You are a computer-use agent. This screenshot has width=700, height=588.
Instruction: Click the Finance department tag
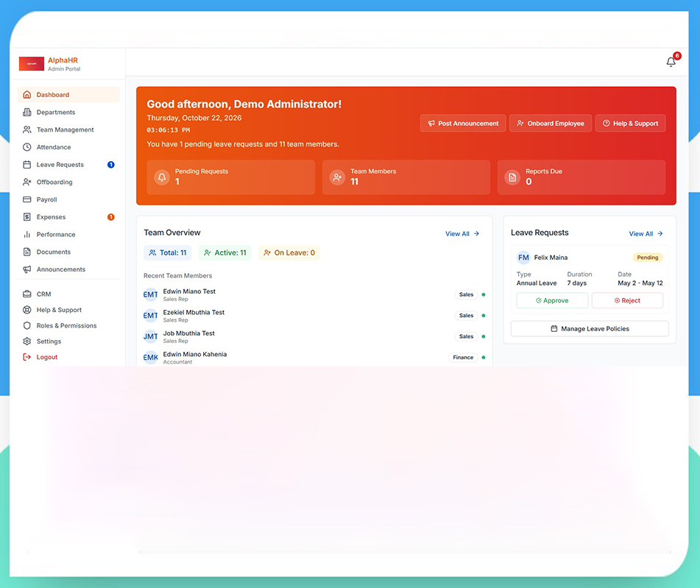click(463, 357)
